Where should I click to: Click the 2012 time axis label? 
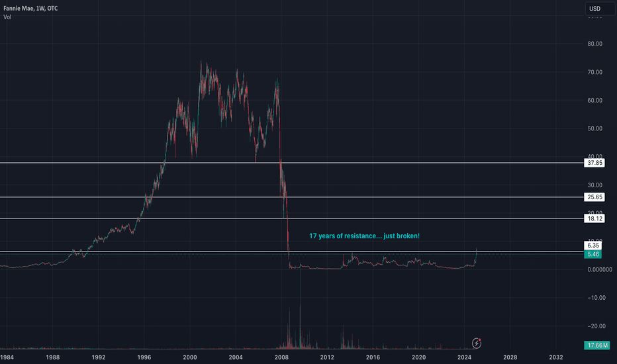click(x=327, y=357)
